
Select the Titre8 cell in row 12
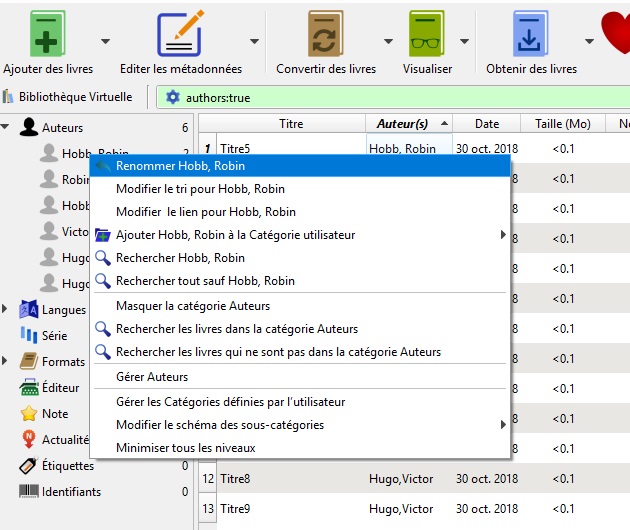coord(291,479)
